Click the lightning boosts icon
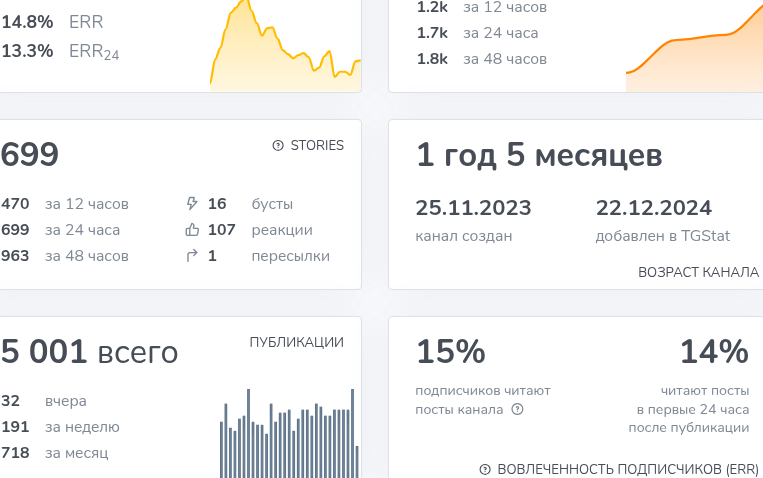The image size is (763, 478). click(192, 203)
